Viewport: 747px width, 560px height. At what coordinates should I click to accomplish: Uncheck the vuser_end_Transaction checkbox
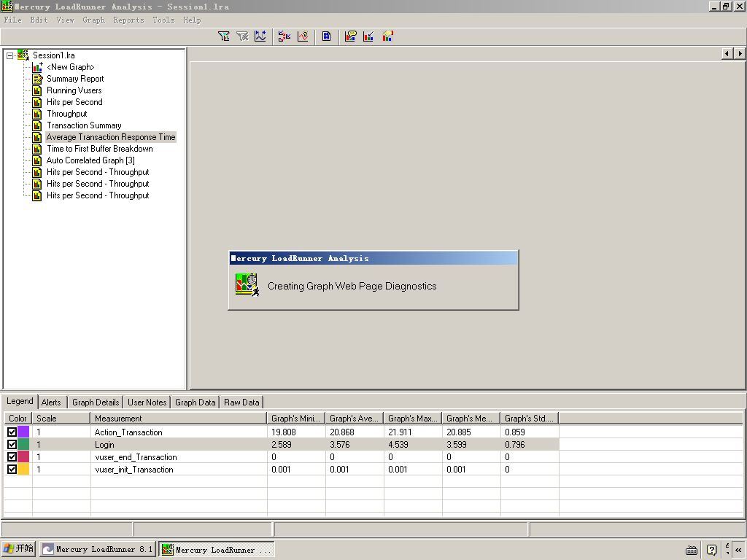12,456
